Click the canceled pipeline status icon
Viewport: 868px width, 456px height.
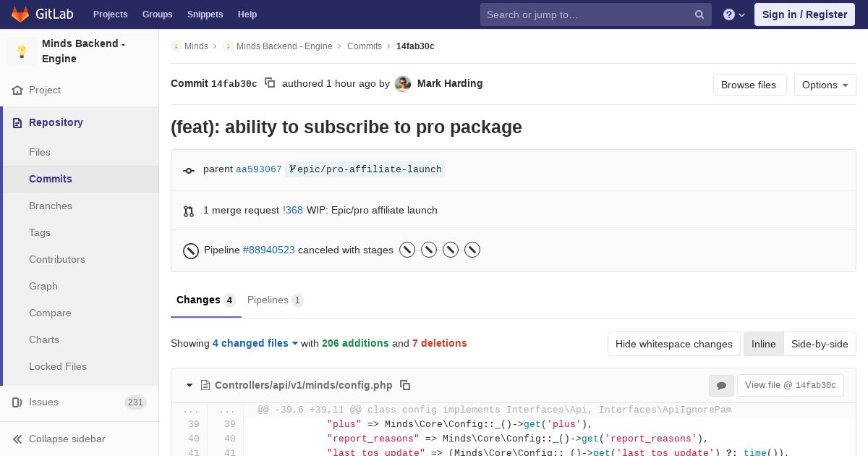click(191, 250)
